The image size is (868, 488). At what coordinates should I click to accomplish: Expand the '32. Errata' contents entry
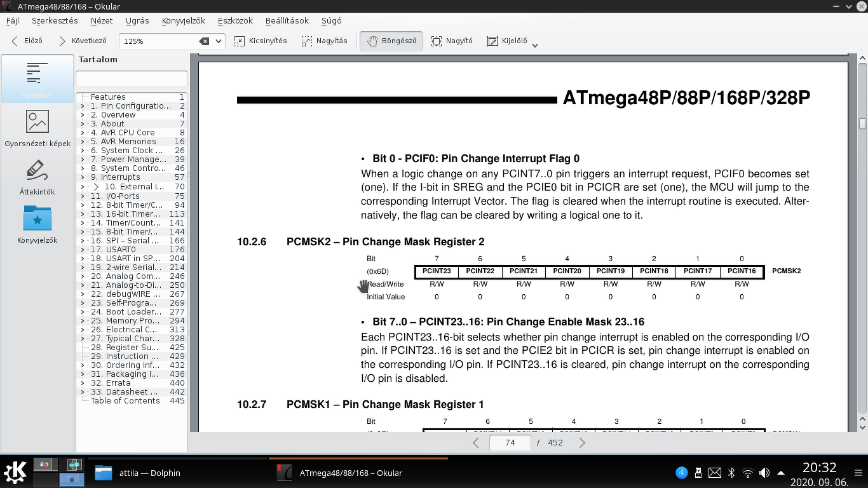[83, 383]
